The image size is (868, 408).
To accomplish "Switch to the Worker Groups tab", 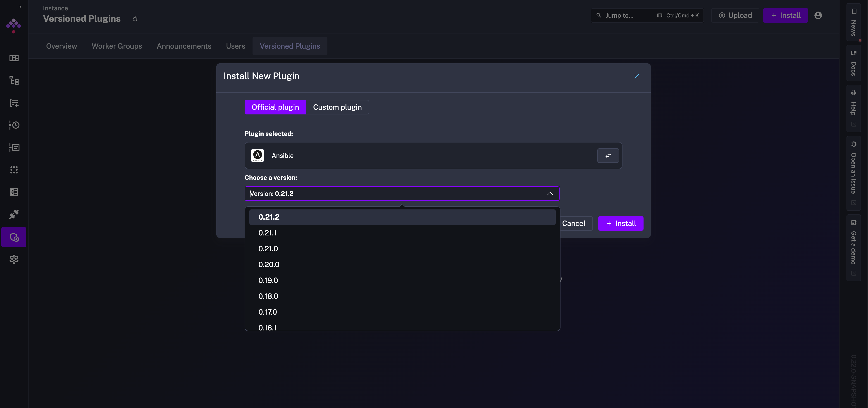I will 117,46.
